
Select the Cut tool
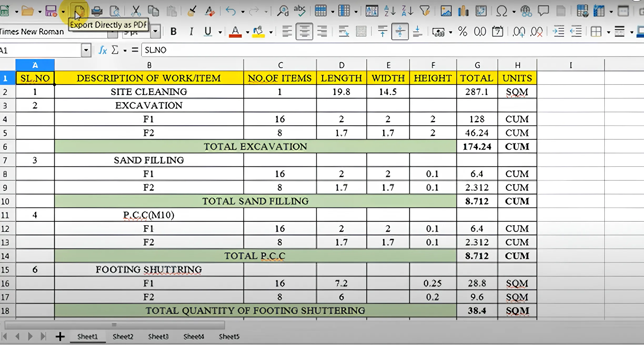(x=137, y=11)
